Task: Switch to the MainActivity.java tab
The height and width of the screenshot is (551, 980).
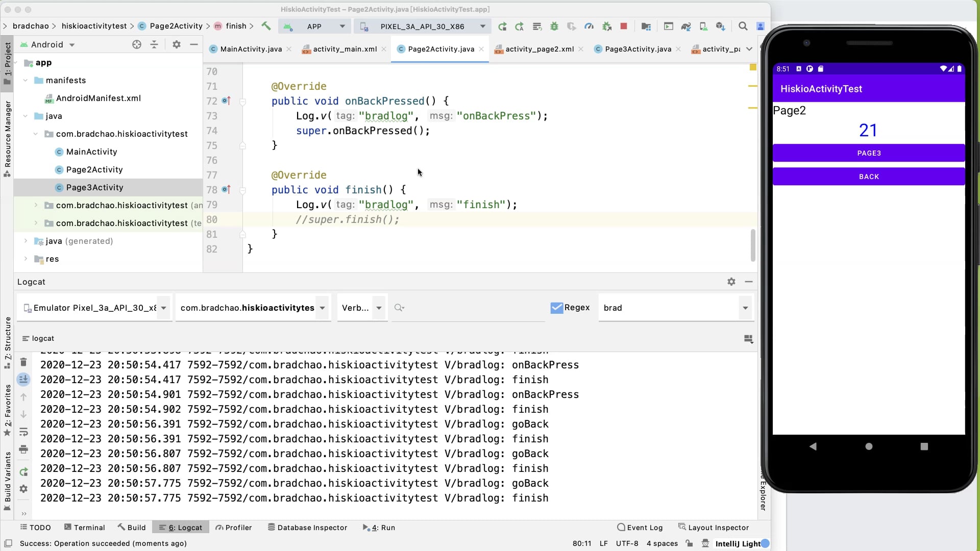Action: [x=251, y=49]
